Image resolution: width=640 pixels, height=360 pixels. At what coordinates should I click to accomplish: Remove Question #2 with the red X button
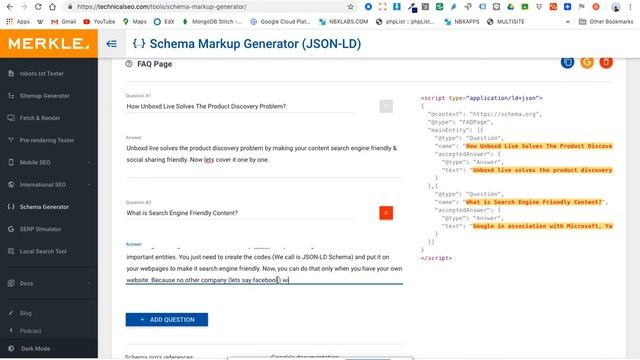tap(386, 213)
